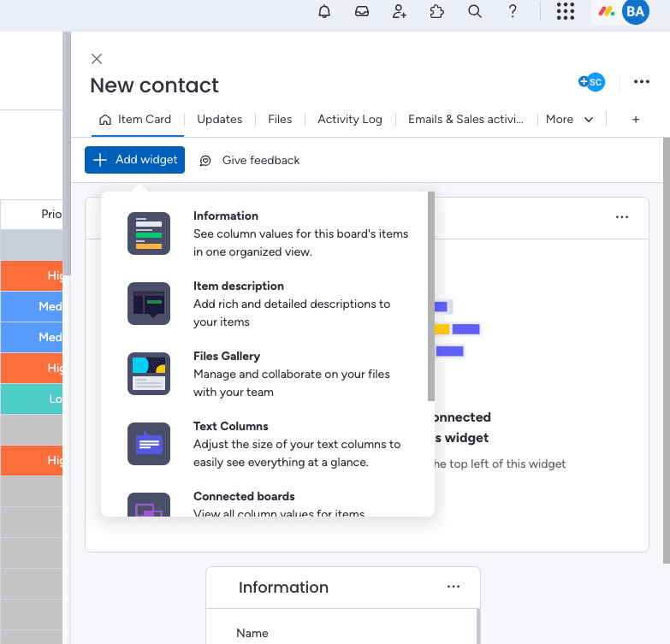Viewport: 670px width, 644px height.
Task: Switch to the Updates tab
Action: pyautogui.click(x=219, y=120)
